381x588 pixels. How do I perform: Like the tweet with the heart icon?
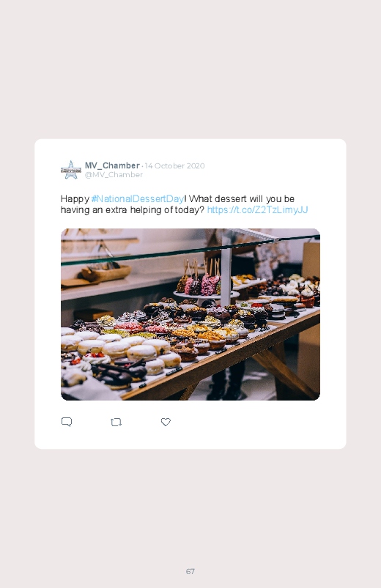tap(166, 422)
